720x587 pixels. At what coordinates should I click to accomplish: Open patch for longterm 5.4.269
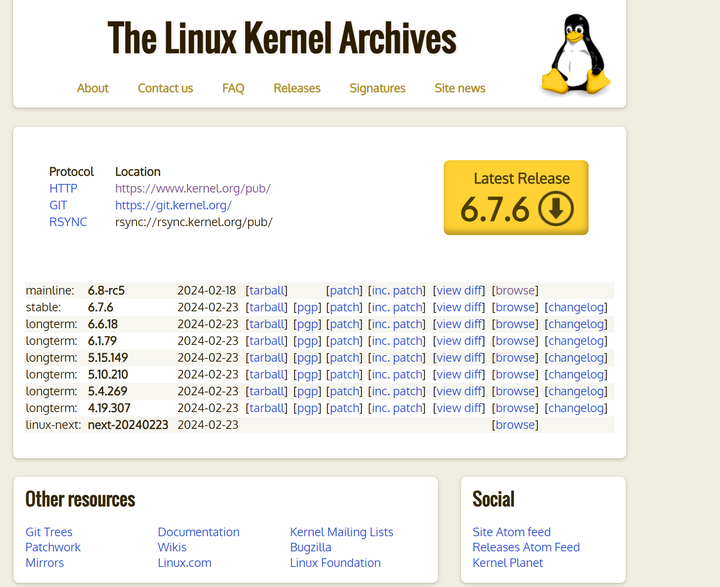pyautogui.click(x=344, y=391)
